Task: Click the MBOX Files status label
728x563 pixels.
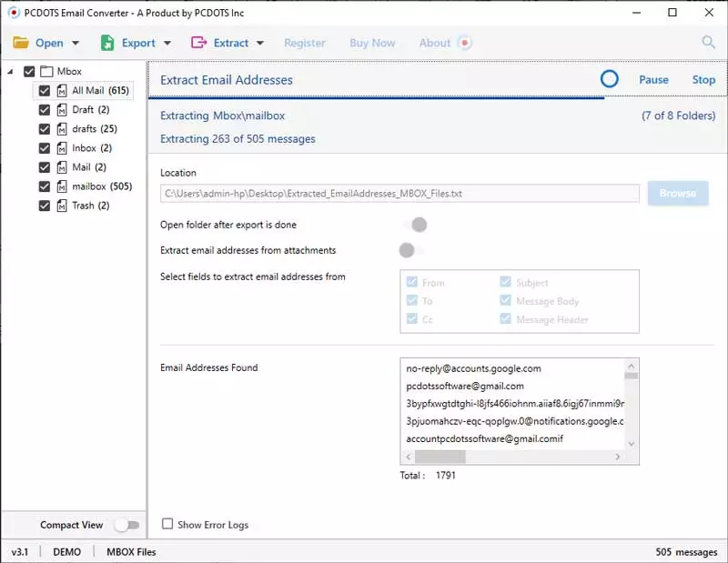Action: click(131, 552)
